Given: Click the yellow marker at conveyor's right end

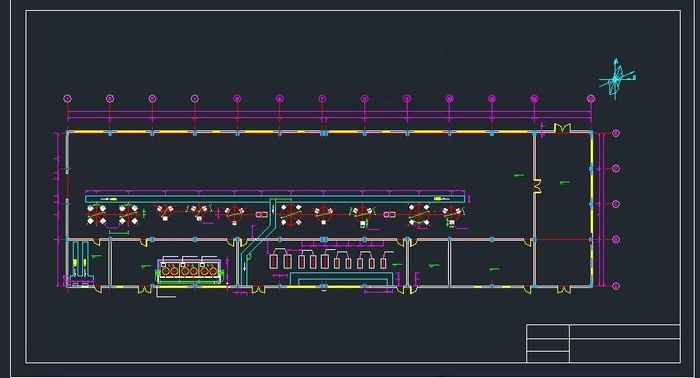Looking at the screenshot, I should [438, 199].
